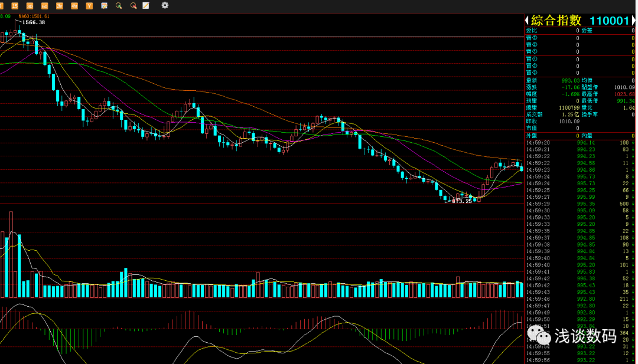Screen dimensions: 638x364
Task: Click opening price 1010.09 beside 開盤價
Action: [x=624, y=87]
